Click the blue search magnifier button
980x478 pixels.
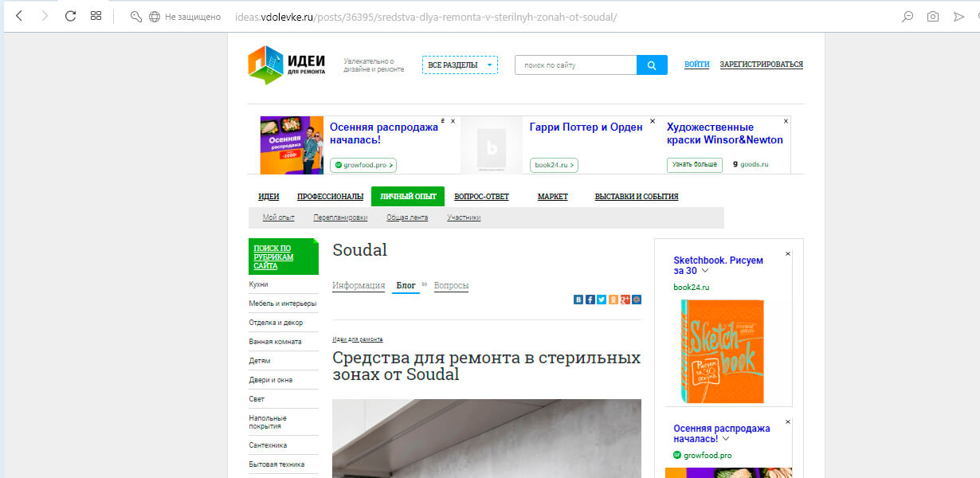(x=652, y=65)
